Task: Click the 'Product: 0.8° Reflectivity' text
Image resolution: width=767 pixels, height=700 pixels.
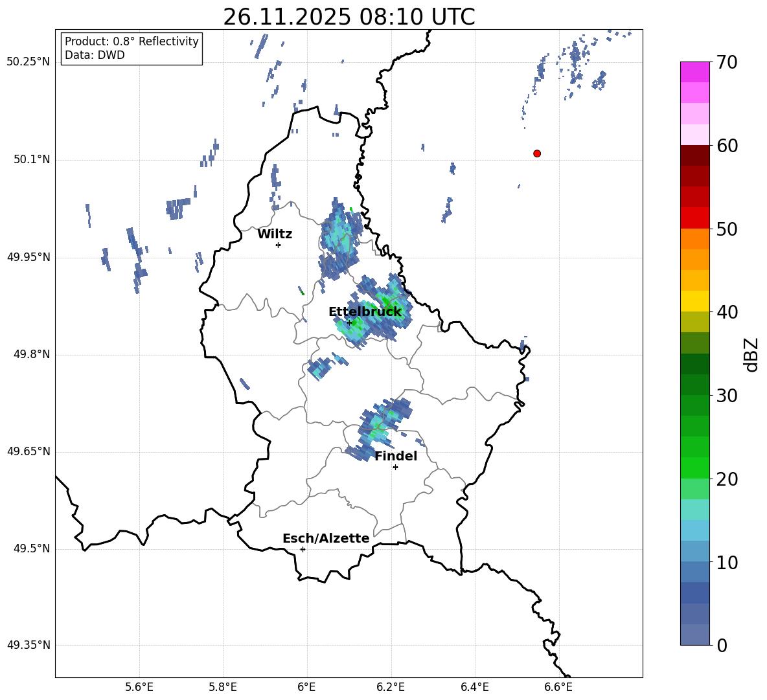Action: 132,41
